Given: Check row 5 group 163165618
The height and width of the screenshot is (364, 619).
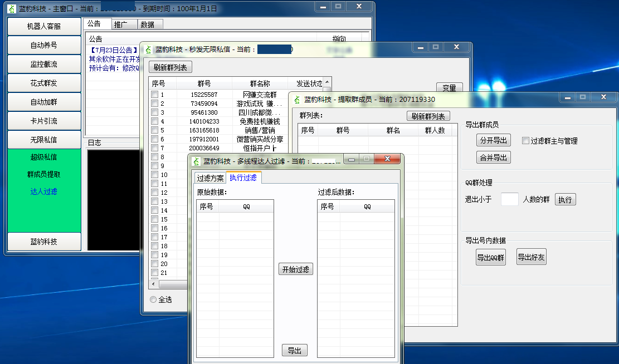Looking at the screenshot, I should pyautogui.click(x=155, y=130).
